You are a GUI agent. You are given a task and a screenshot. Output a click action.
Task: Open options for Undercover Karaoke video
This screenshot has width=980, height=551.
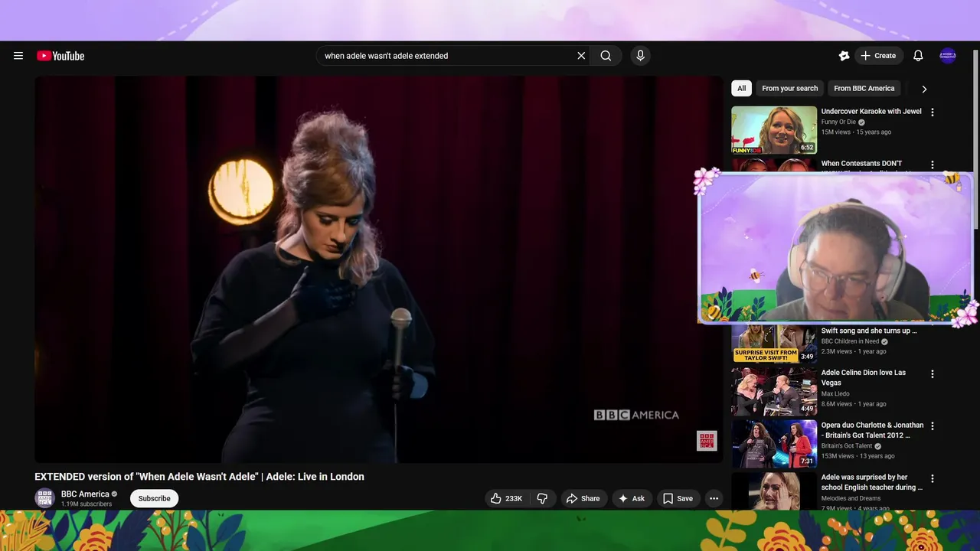point(933,112)
